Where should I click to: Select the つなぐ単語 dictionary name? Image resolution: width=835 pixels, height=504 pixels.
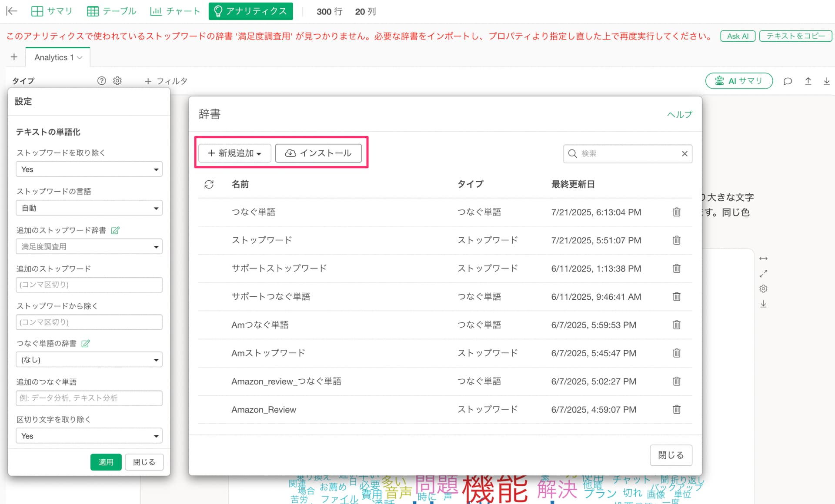(x=253, y=212)
